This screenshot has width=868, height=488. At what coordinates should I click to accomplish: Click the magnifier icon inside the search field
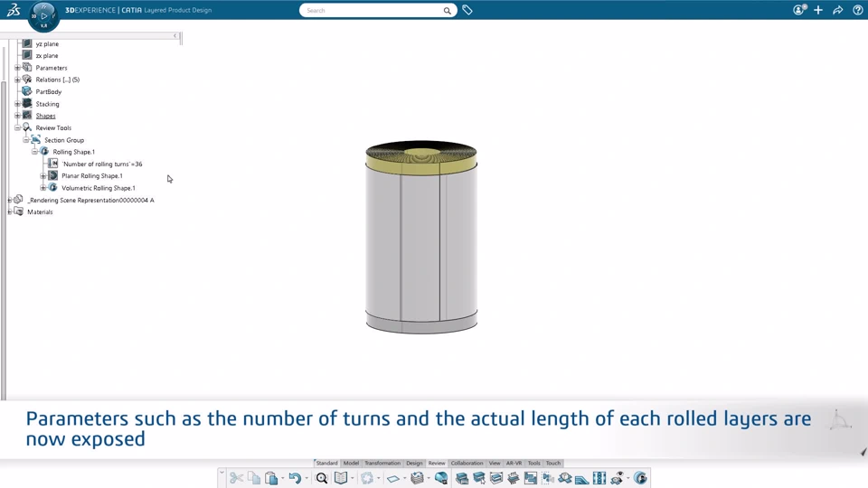pyautogui.click(x=448, y=11)
